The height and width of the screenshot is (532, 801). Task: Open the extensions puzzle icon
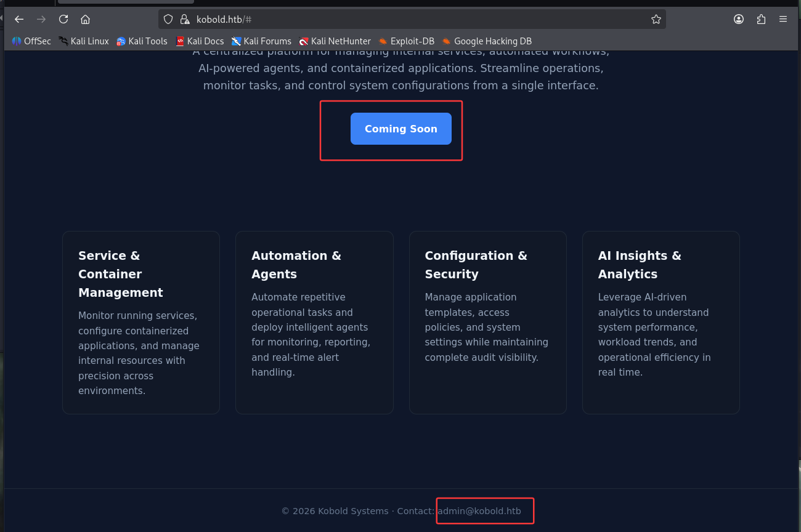pyautogui.click(x=761, y=19)
